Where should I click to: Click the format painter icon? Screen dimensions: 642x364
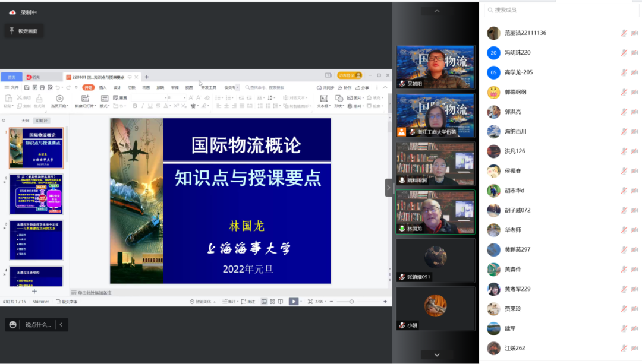tap(39, 98)
